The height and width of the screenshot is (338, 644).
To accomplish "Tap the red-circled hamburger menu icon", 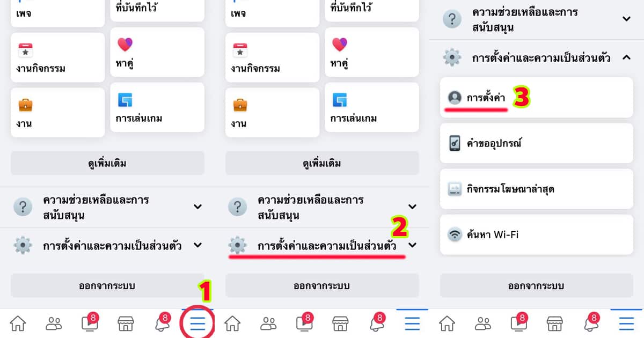I will click(197, 324).
